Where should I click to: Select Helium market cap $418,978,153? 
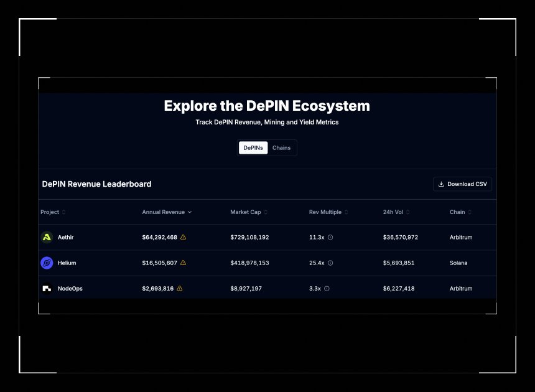tap(249, 263)
